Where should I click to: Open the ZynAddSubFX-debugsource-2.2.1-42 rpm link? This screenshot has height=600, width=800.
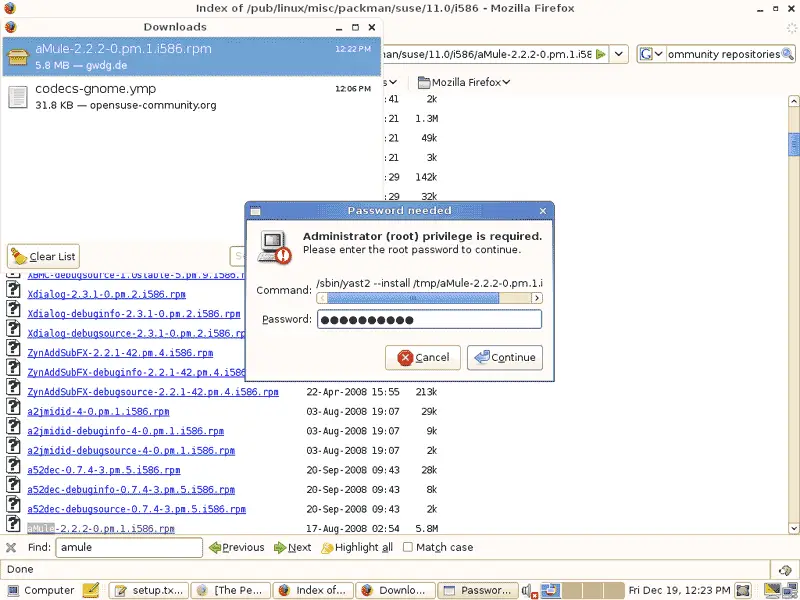click(153, 392)
